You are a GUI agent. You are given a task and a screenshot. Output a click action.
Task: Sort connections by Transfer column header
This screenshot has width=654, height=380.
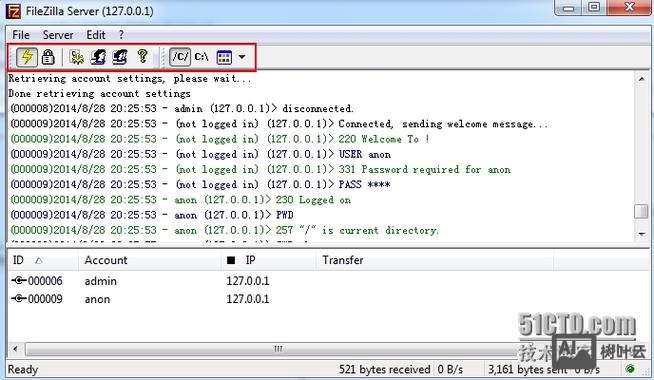point(435,260)
